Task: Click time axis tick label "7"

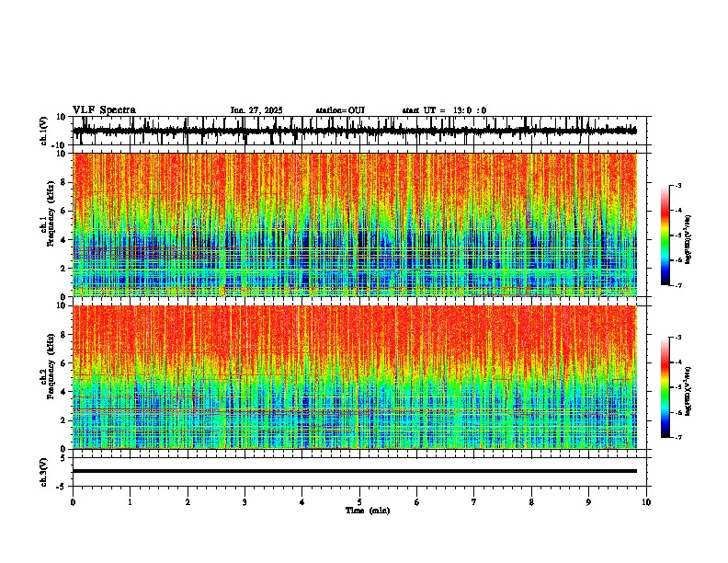Action: click(474, 502)
